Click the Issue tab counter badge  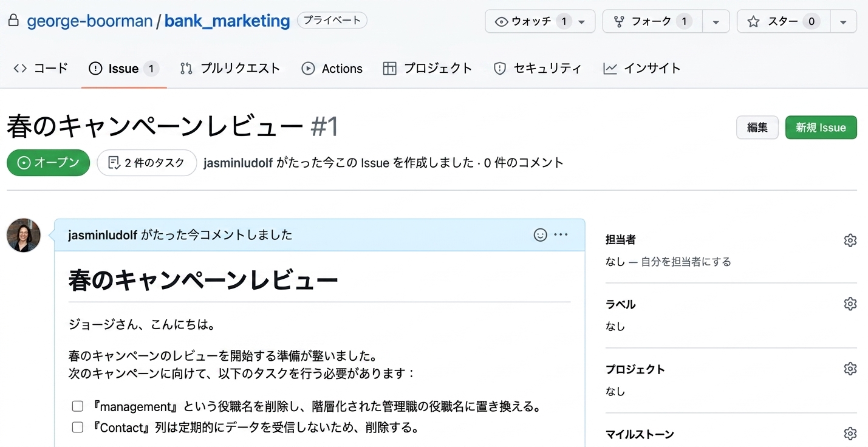(x=151, y=69)
